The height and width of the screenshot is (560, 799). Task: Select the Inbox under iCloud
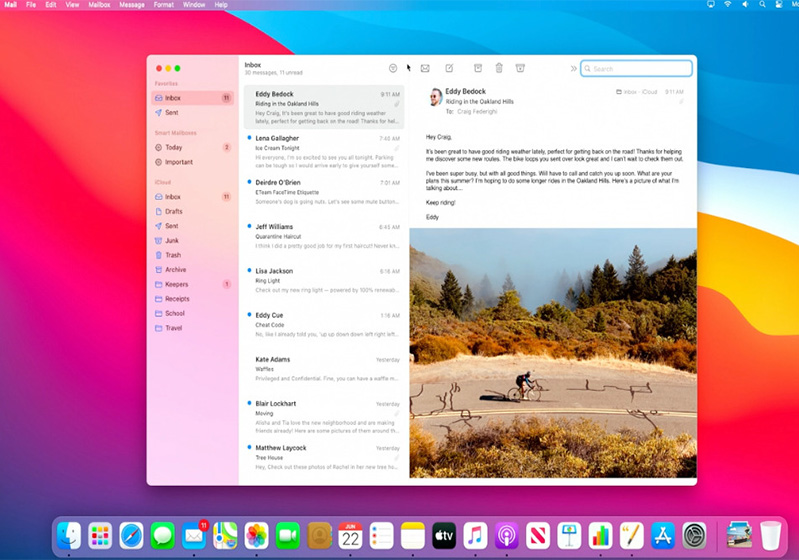point(193,197)
